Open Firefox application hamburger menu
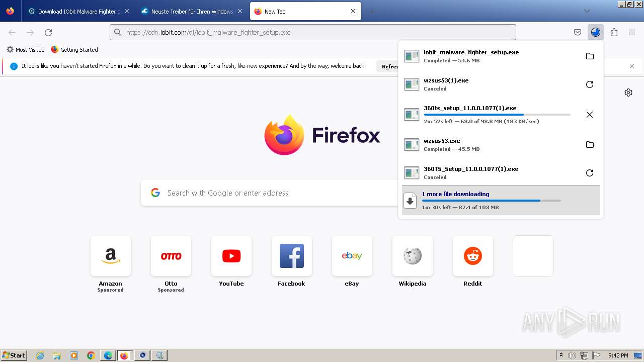Viewport: 644px width, 362px height. 632,32
